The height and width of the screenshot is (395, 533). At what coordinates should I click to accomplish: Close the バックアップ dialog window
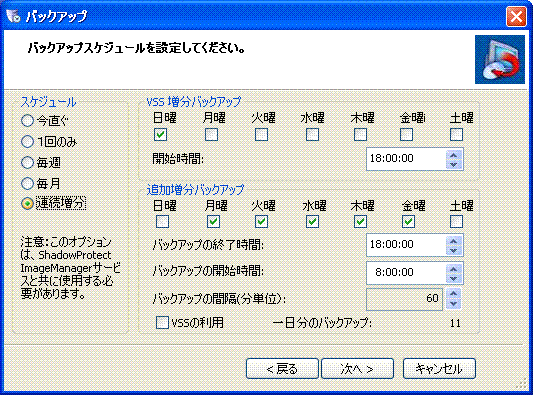point(516,16)
